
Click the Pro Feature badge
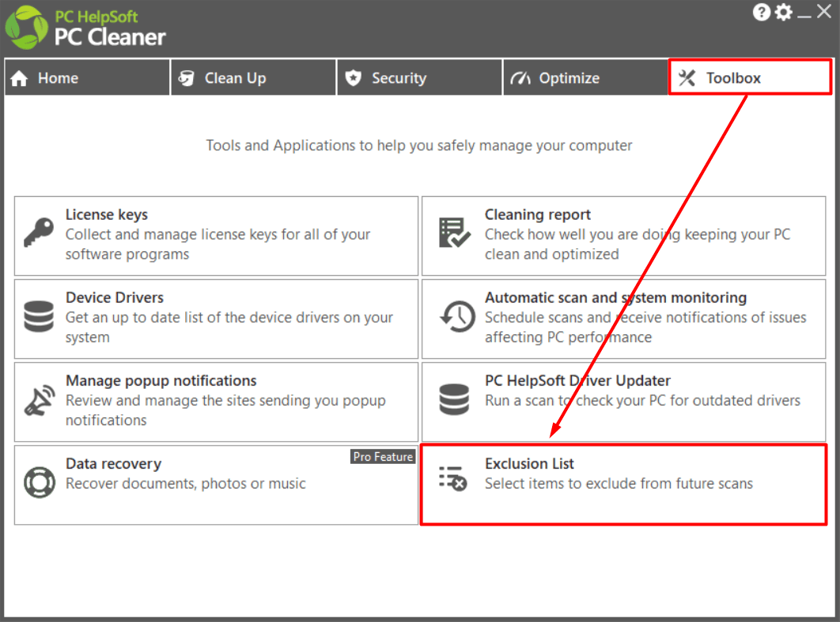pos(383,456)
